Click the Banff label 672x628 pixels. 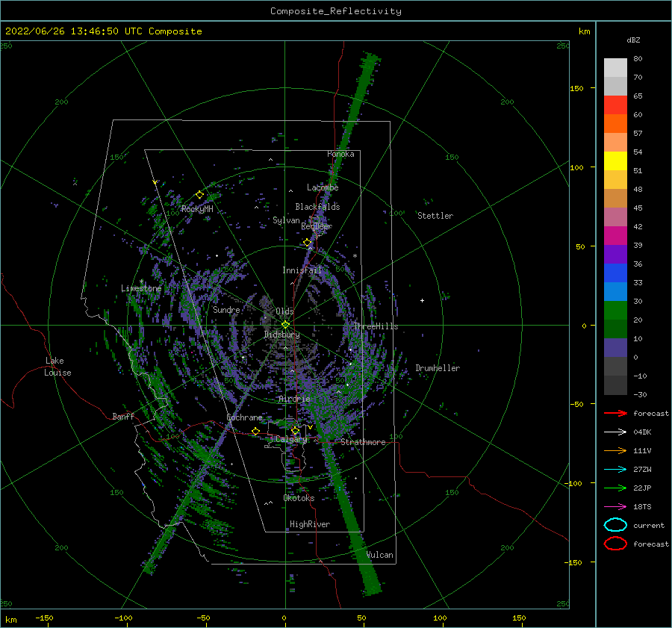[123, 416]
